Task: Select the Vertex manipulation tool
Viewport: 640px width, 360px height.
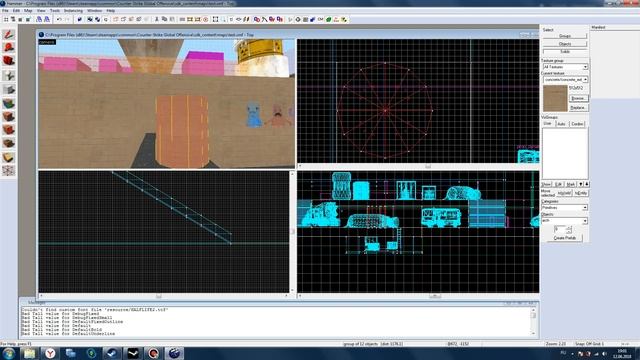Action: [9, 170]
